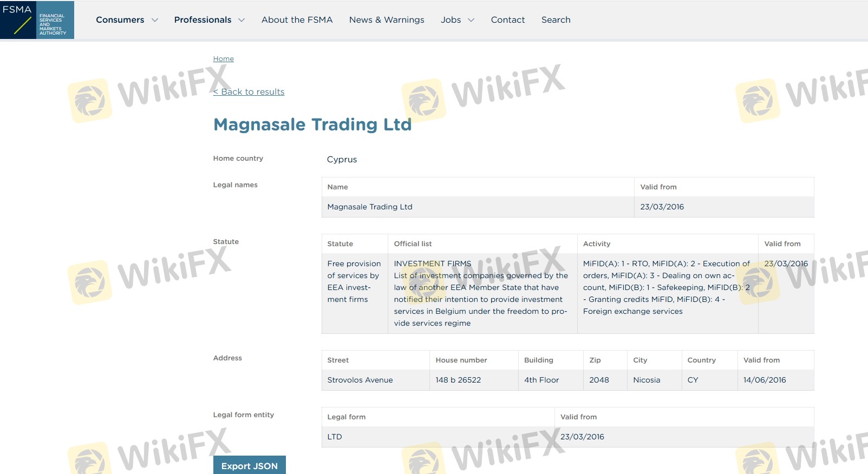Screen dimensions: 868x474
Task: Open the Contact page
Action: pos(508,20)
